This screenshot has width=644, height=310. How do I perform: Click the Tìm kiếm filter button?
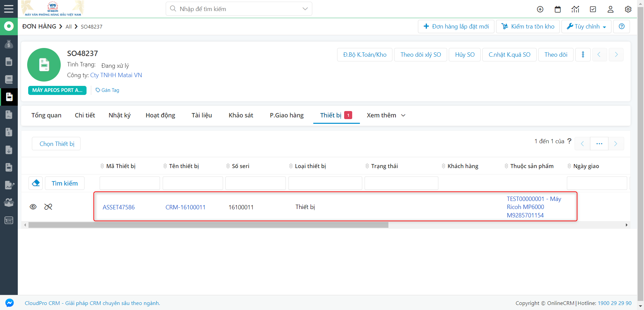tap(65, 183)
